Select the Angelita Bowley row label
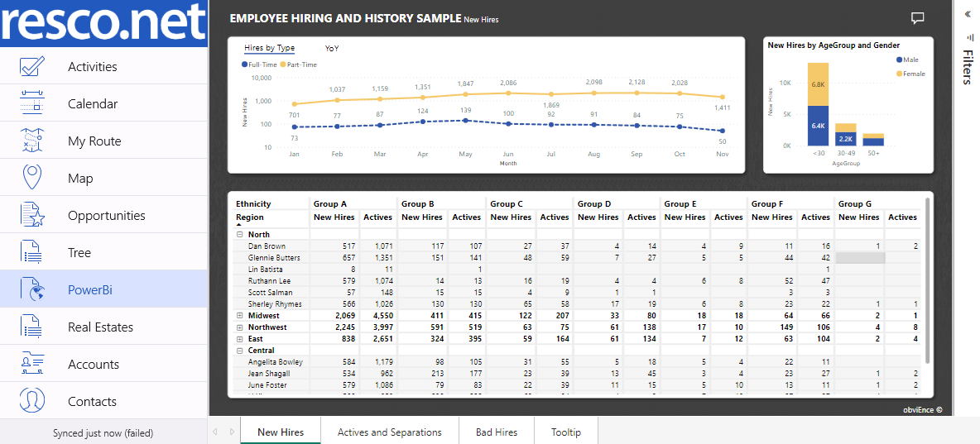This screenshot has height=444, width=980. pyautogui.click(x=276, y=361)
